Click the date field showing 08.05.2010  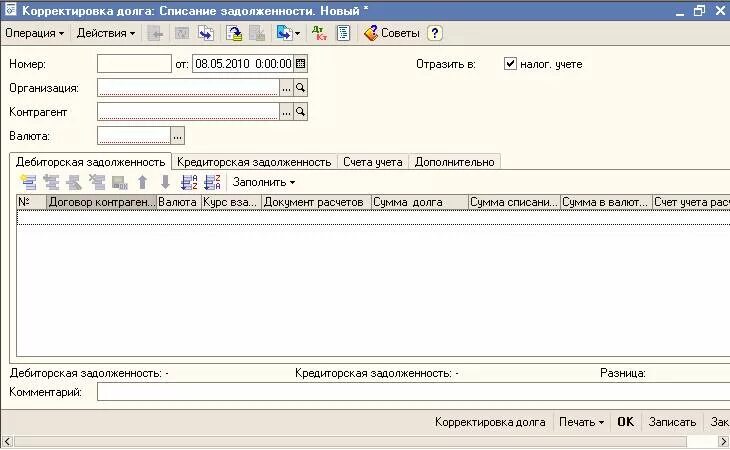pyautogui.click(x=243, y=64)
